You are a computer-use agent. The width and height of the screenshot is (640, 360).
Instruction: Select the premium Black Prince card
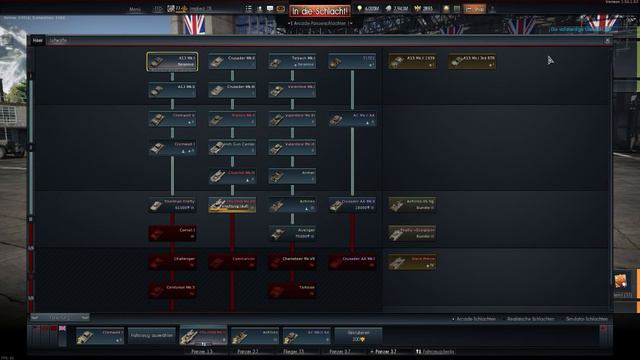[412, 262]
